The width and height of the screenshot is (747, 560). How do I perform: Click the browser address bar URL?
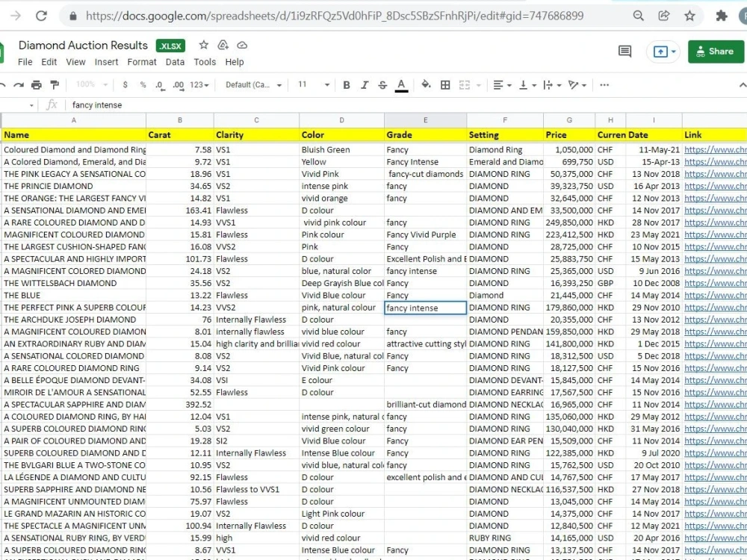(335, 16)
